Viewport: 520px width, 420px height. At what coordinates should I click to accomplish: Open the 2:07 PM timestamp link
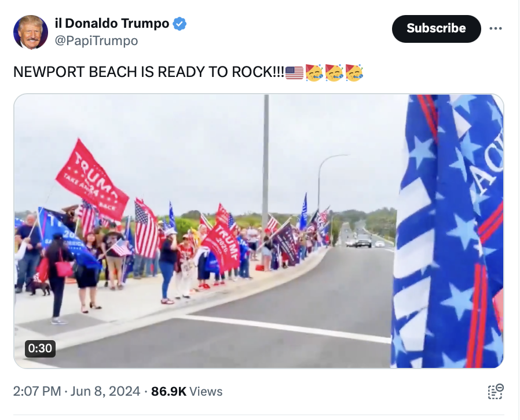37,391
